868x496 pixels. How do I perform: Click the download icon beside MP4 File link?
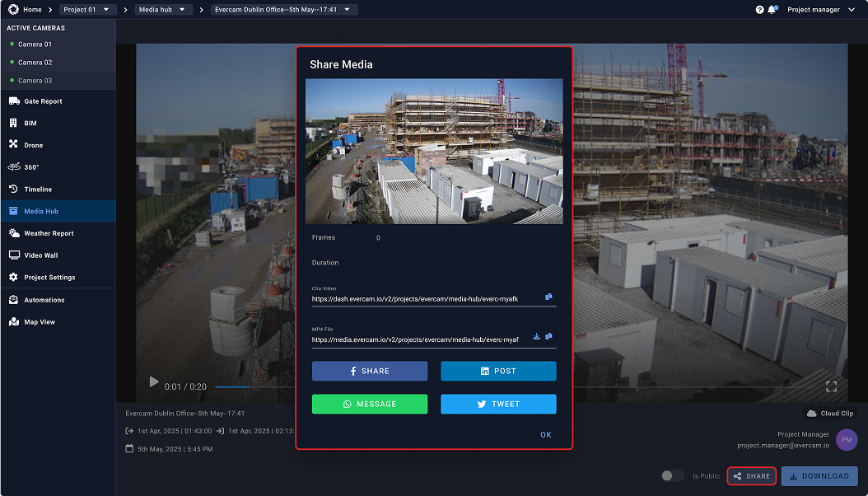(x=536, y=336)
